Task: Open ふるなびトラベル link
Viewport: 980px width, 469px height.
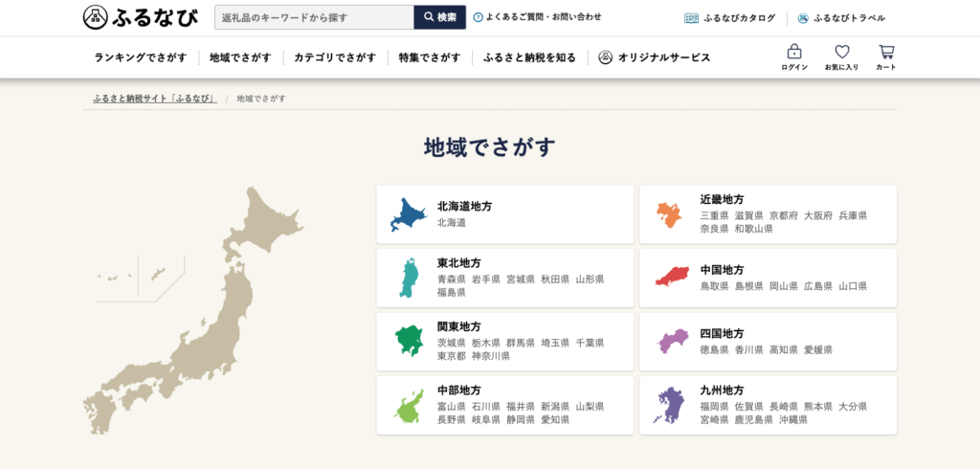Action: click(x=850, y=18)
